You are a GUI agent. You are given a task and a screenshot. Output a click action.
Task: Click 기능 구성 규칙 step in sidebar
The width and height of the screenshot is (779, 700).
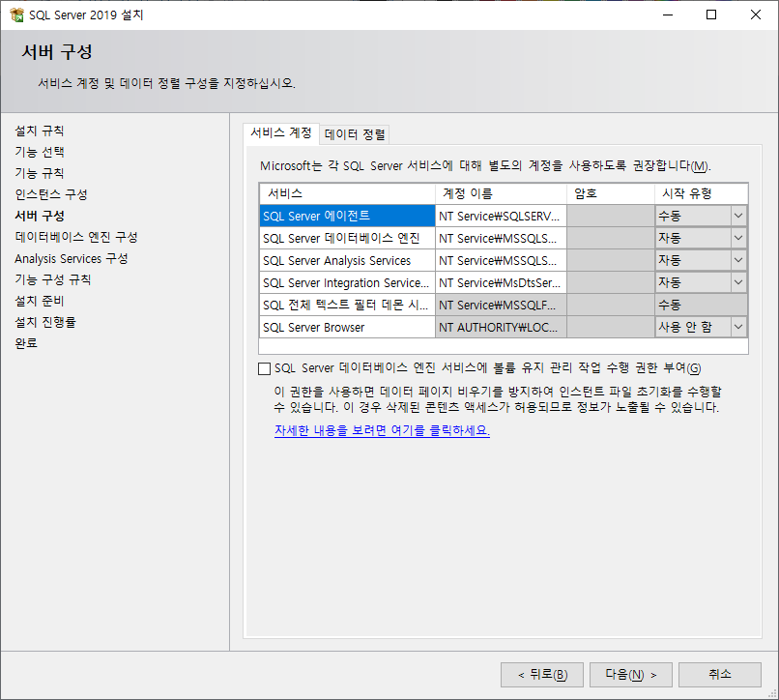click(52, 279)
